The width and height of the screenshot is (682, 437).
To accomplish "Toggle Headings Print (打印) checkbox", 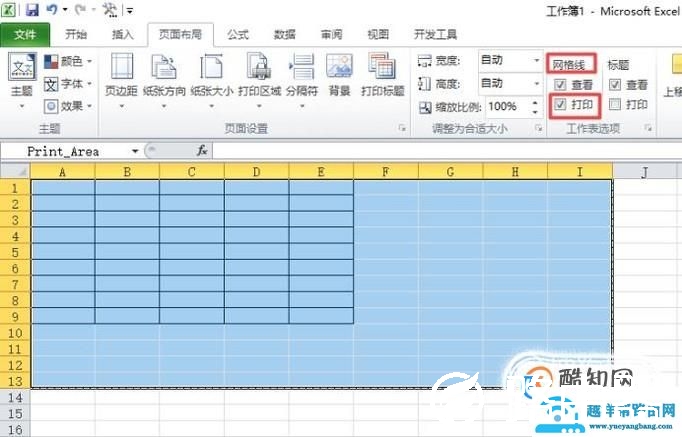I will pyautogui.click(x=615, y=104).
